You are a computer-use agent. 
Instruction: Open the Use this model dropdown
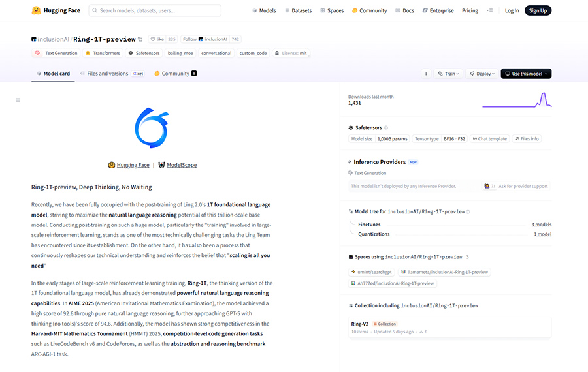coord(526,74)
